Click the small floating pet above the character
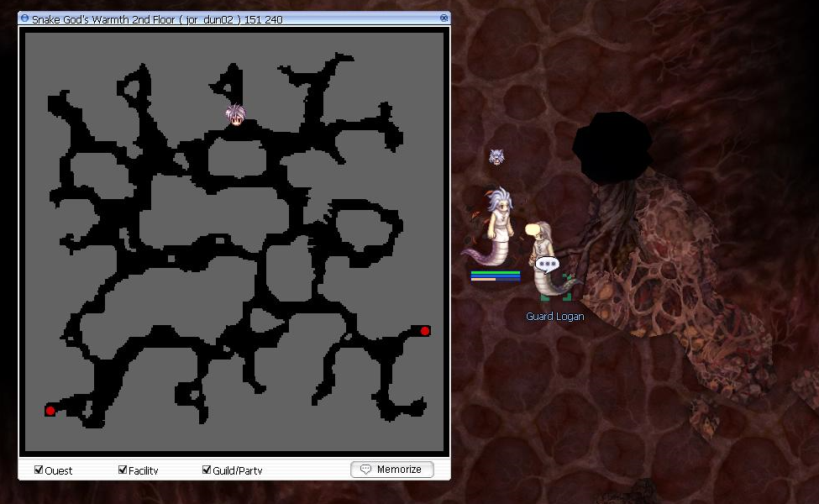Image resolution: width=819 pixels, height=504 pixels. [496, 157]
